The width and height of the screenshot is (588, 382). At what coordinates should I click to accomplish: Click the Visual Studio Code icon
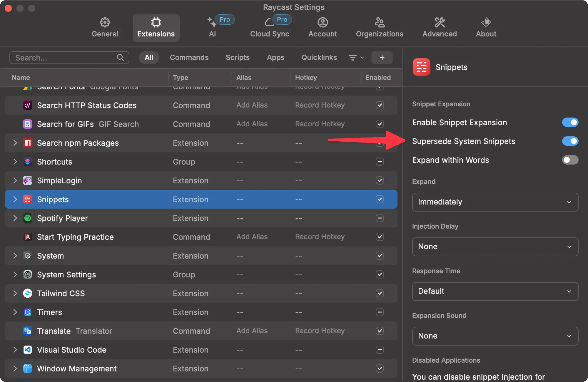[x=28, y=350]
